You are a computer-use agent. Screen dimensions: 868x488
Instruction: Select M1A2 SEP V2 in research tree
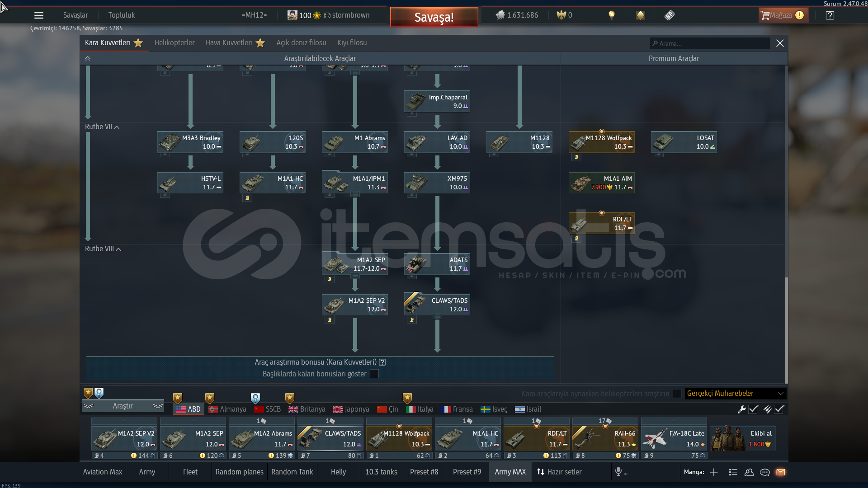point(355,305)
